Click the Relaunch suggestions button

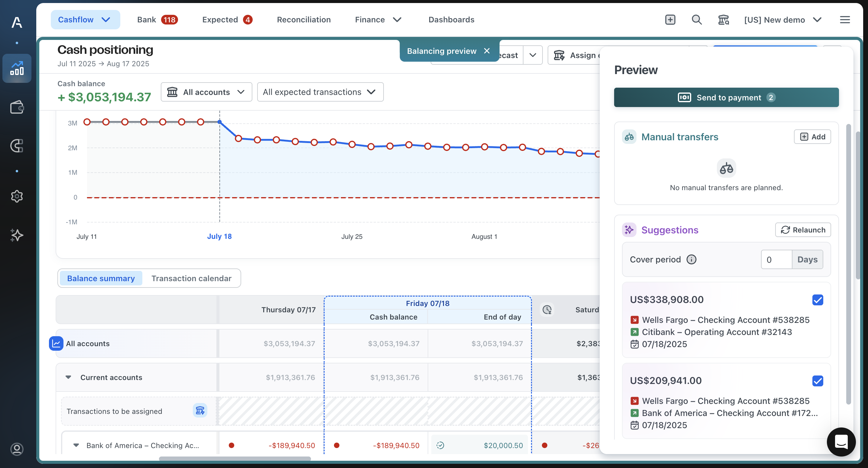[x=803, y=230]
